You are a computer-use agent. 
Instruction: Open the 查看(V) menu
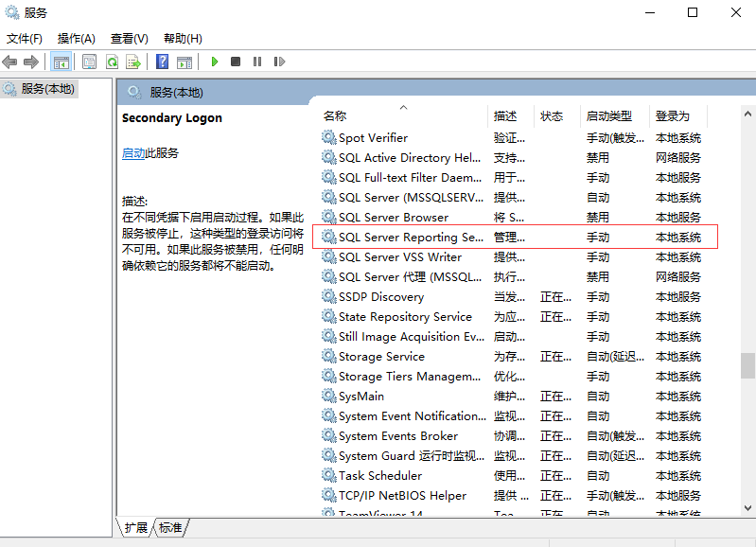[130, 39]
